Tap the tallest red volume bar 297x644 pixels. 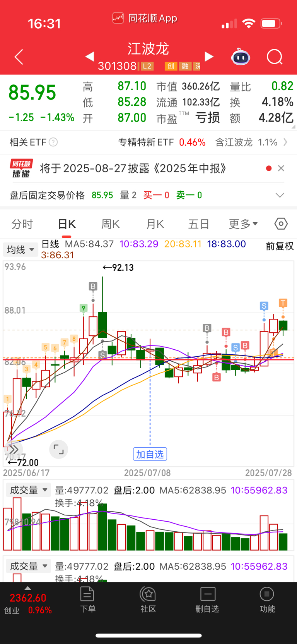(17, 524)
